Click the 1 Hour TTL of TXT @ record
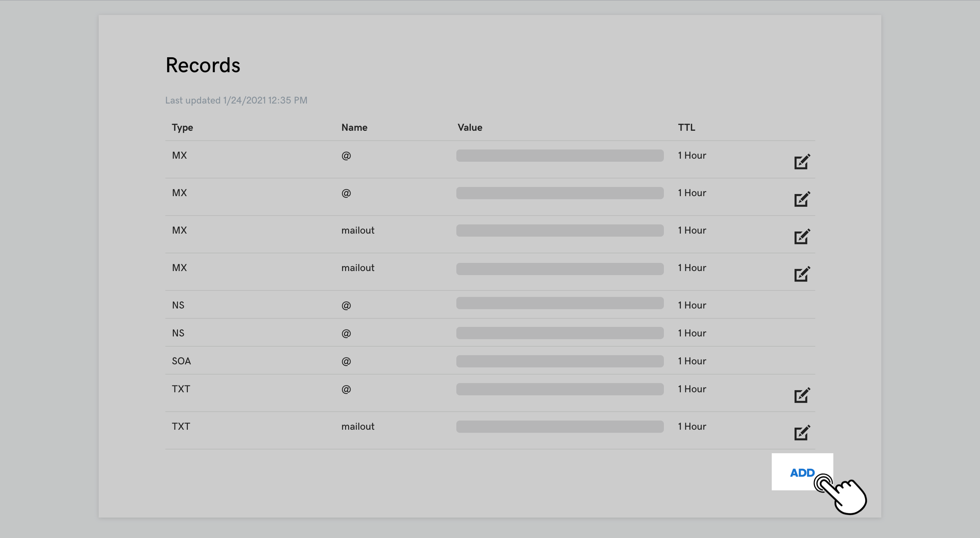This screenshot has width=980, height=538. (692, 389)
